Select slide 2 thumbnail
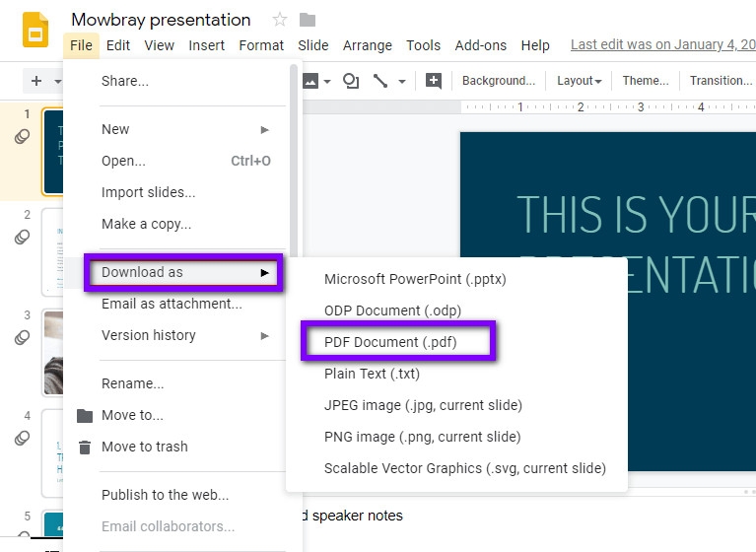 click(52, 252)
